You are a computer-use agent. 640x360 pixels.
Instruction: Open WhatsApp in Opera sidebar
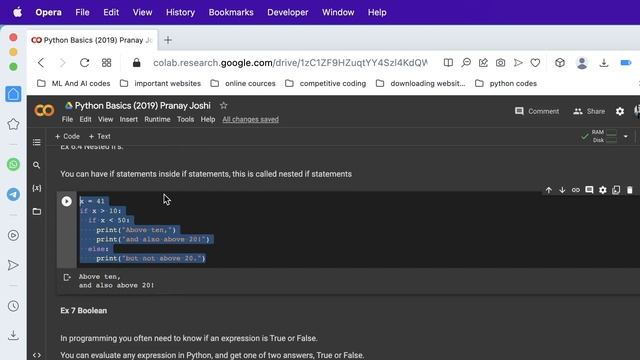(13, 165)
